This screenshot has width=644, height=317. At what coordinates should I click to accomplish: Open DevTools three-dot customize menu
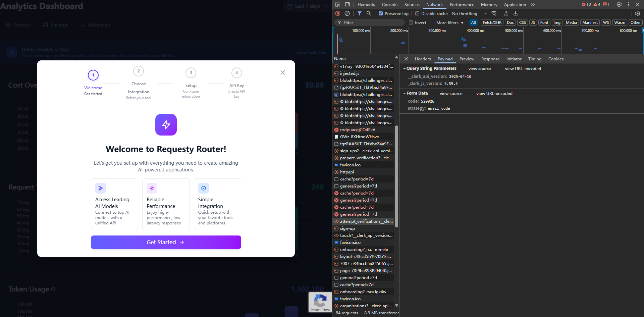629,4
